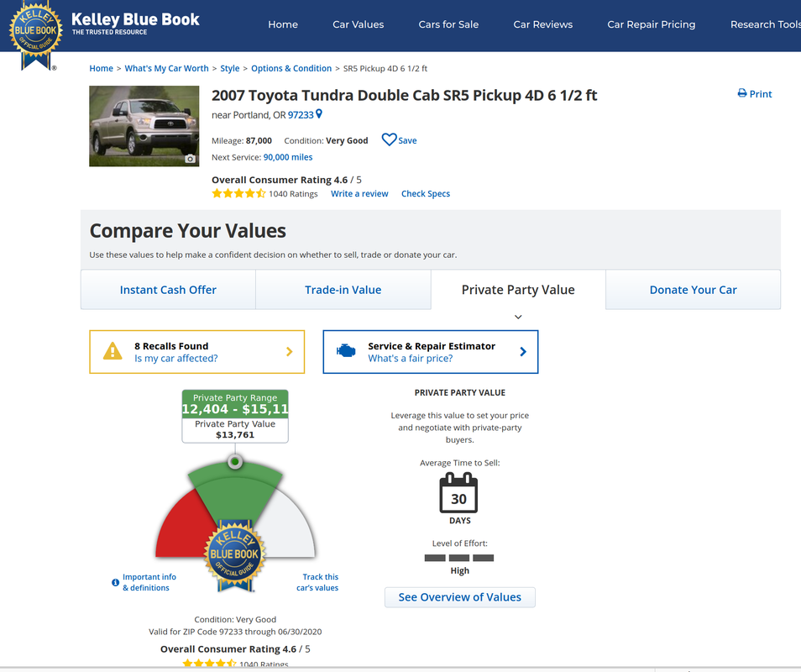Switch to the Trade-in Value tab

[x=343, y=290]
